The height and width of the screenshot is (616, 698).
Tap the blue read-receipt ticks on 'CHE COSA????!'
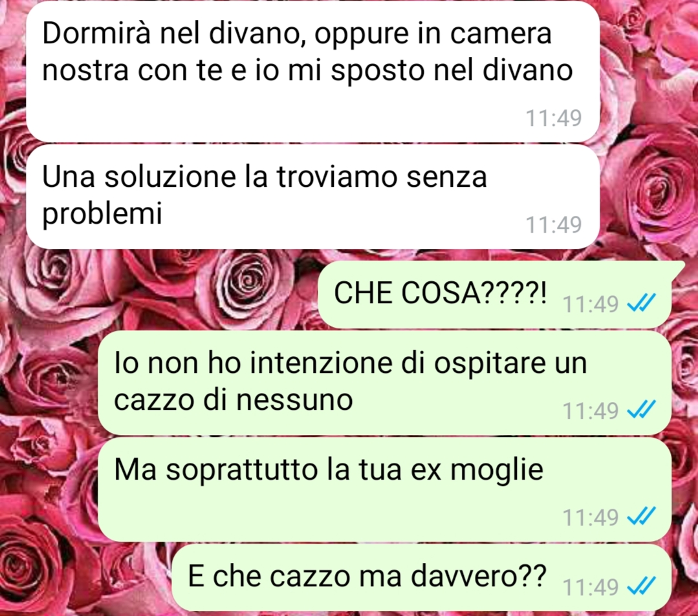[641, 303]
